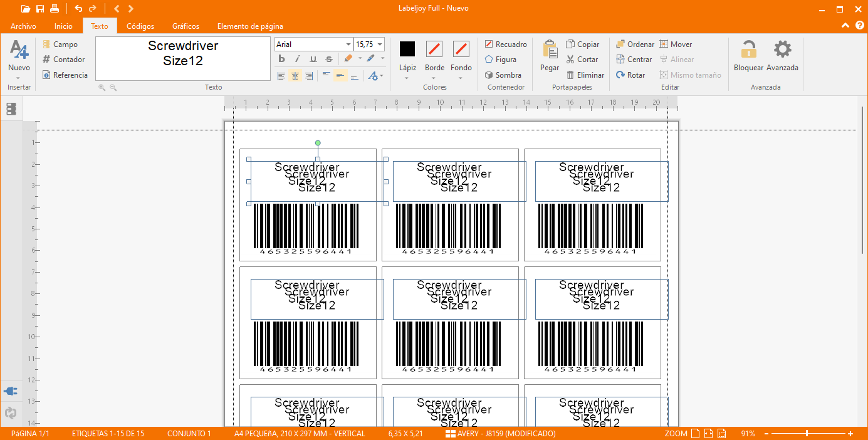This screenshot has height=440, width=868.
Task: Insert a Campo text field
Action: 60,45
